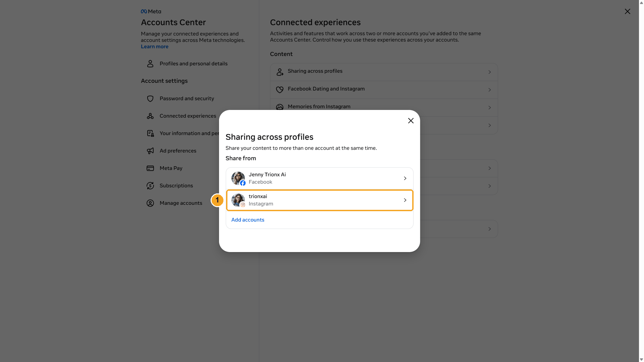Click the Meta Pay card icon
The height and width of the screenshot is (362, 644).
[150, 168]
